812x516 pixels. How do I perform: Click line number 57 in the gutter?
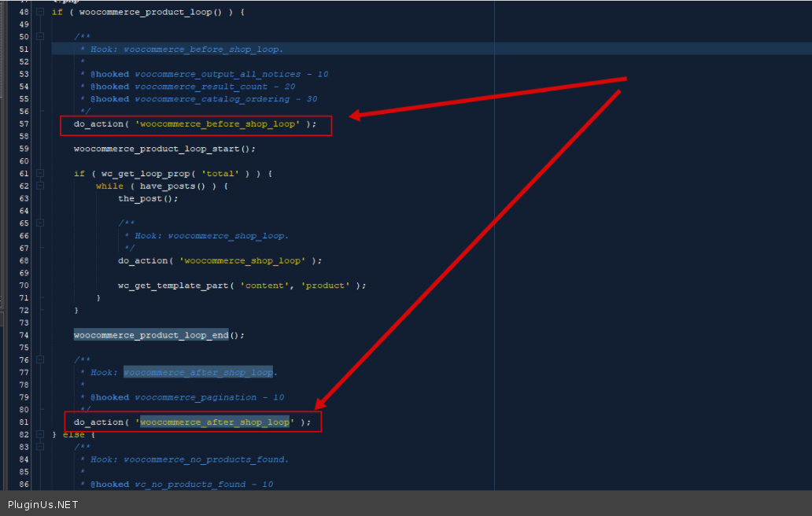point(23,124)
